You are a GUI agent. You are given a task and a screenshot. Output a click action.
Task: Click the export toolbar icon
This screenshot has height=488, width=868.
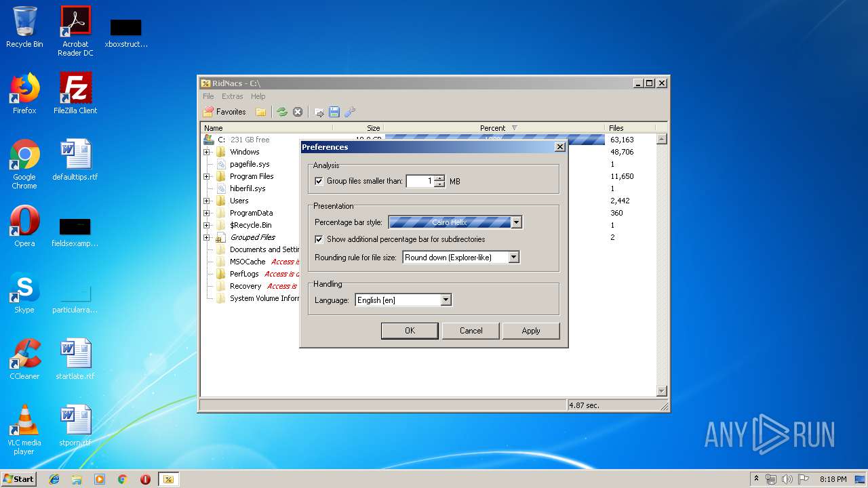[319, 112]
